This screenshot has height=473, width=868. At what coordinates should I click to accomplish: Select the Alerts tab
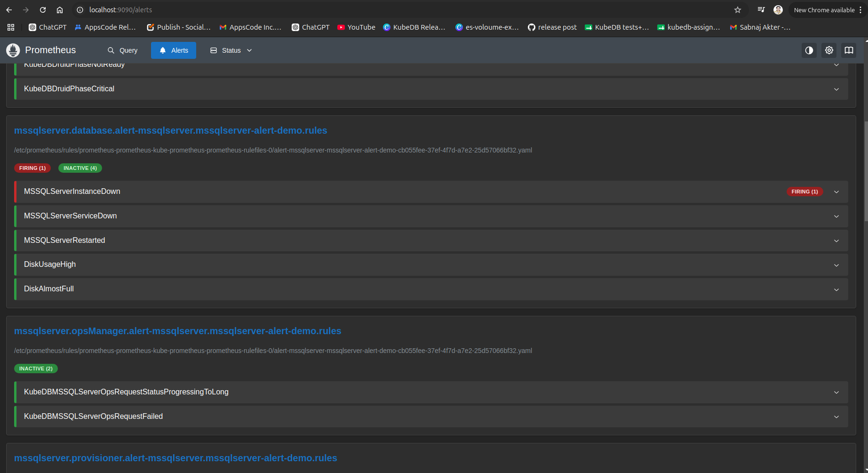[x=174, y=50]
